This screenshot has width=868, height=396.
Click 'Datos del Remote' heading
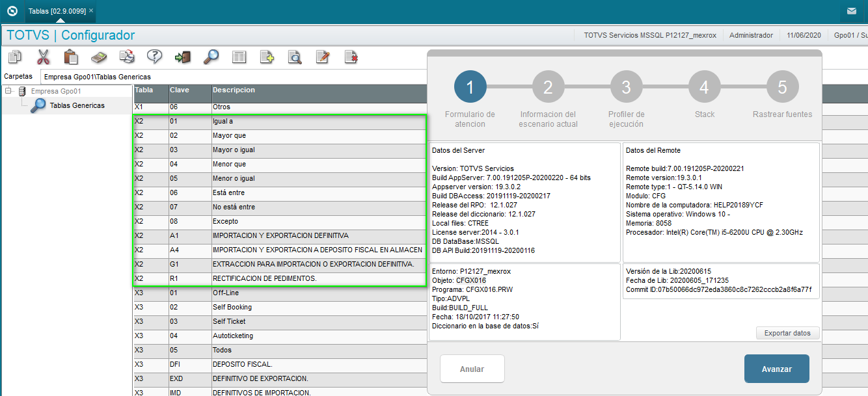653,150
